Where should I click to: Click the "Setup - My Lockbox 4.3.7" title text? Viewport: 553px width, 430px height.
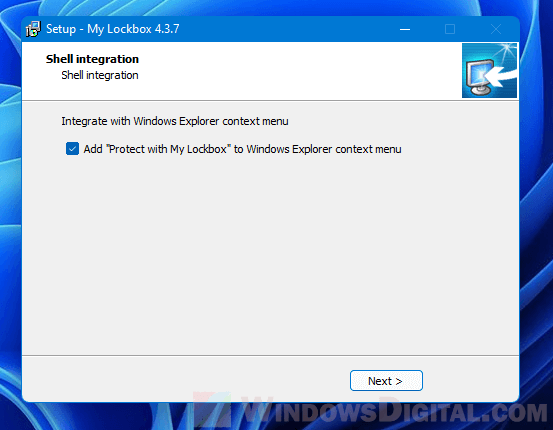(113, 29)
